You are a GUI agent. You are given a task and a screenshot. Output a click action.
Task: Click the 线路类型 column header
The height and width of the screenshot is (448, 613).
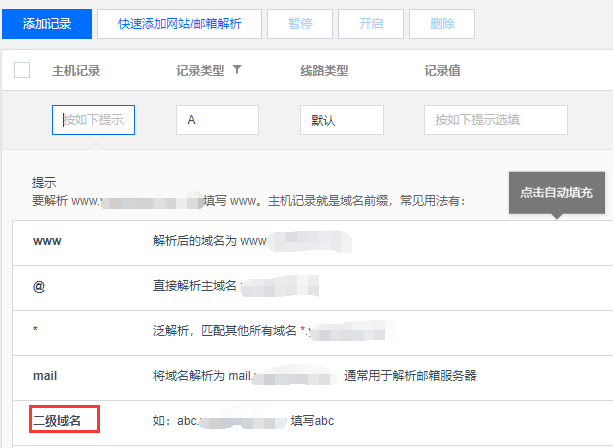coord(324,71)
